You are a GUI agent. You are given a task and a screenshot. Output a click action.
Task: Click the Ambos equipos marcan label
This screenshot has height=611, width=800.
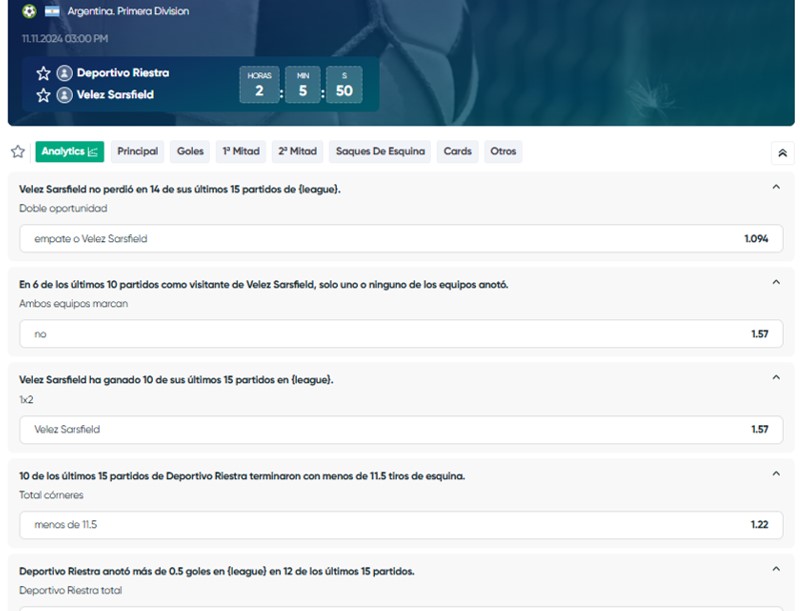click(73, 304)
